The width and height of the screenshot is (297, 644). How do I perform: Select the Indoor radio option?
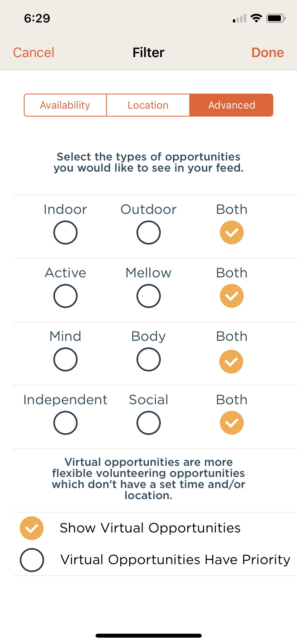(x=65, y=233)
